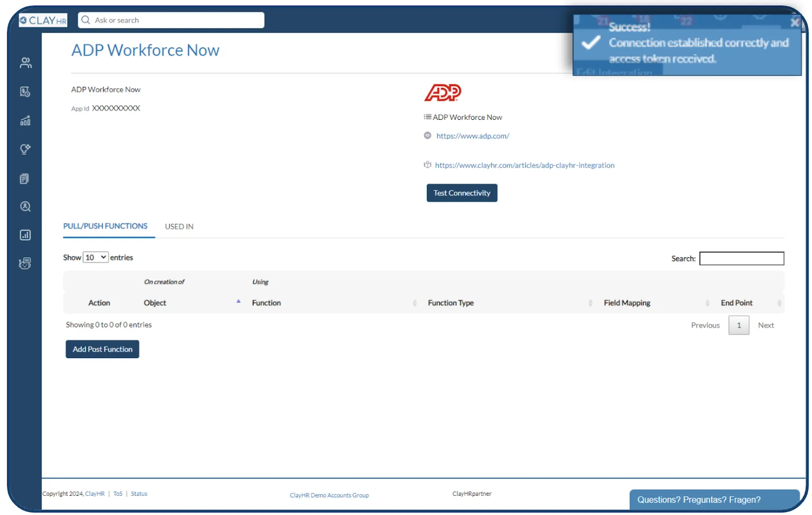This screenshot has width=812, height=515.
Task: Click the book icon beside integration article link
Action: click(428, 165)
